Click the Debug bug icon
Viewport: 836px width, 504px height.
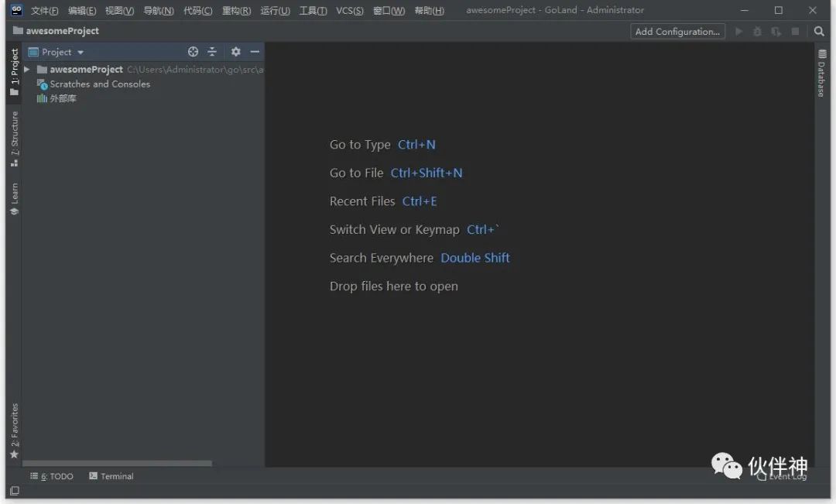[757, 32]
